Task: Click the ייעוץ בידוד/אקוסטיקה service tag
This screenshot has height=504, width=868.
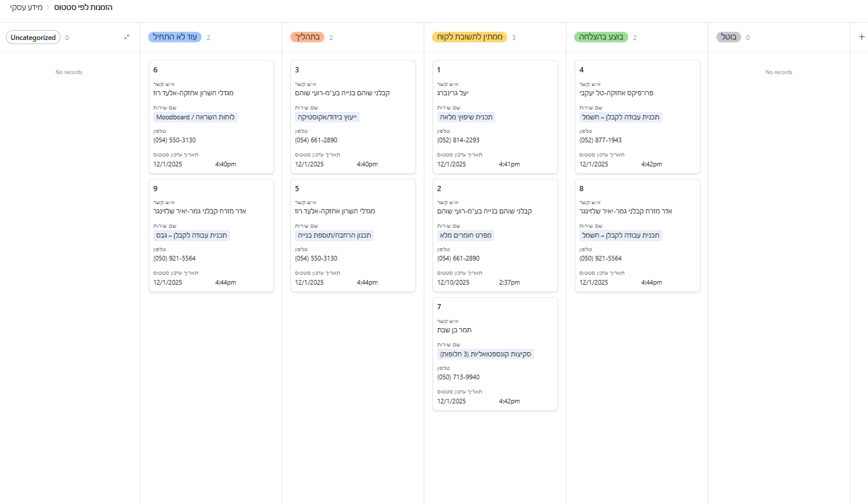Action: [327, 117]
